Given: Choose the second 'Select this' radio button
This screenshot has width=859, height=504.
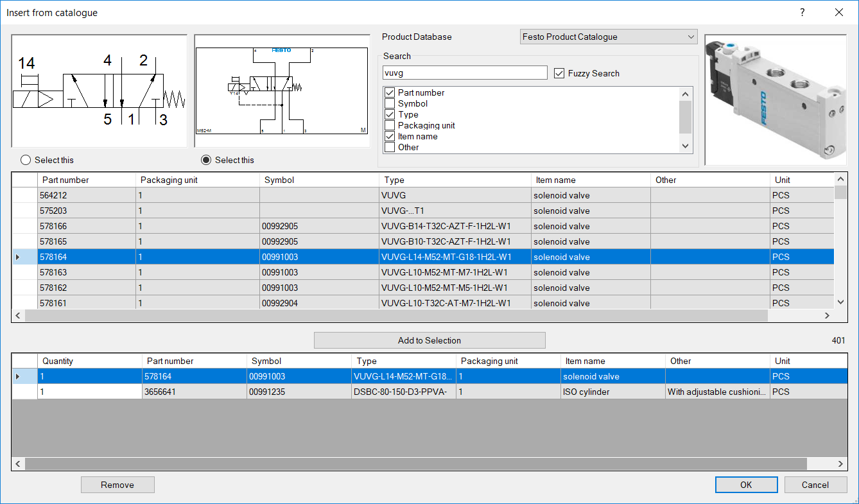Looking at the screenshot, I should pyautogui.click(x=206, y=160).
